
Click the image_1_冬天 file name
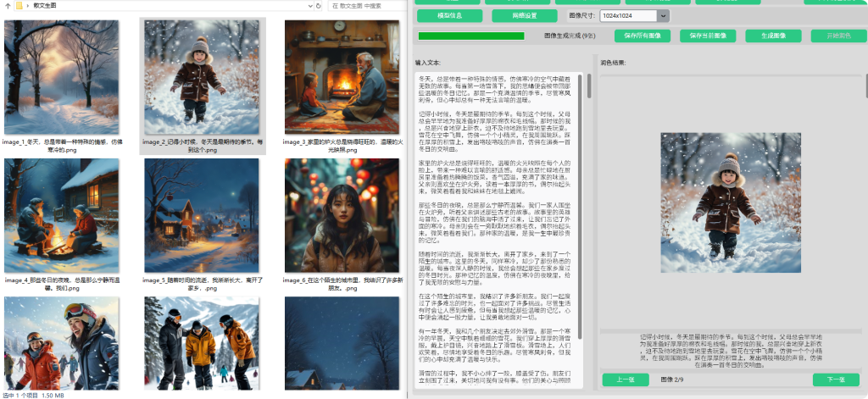62,146
